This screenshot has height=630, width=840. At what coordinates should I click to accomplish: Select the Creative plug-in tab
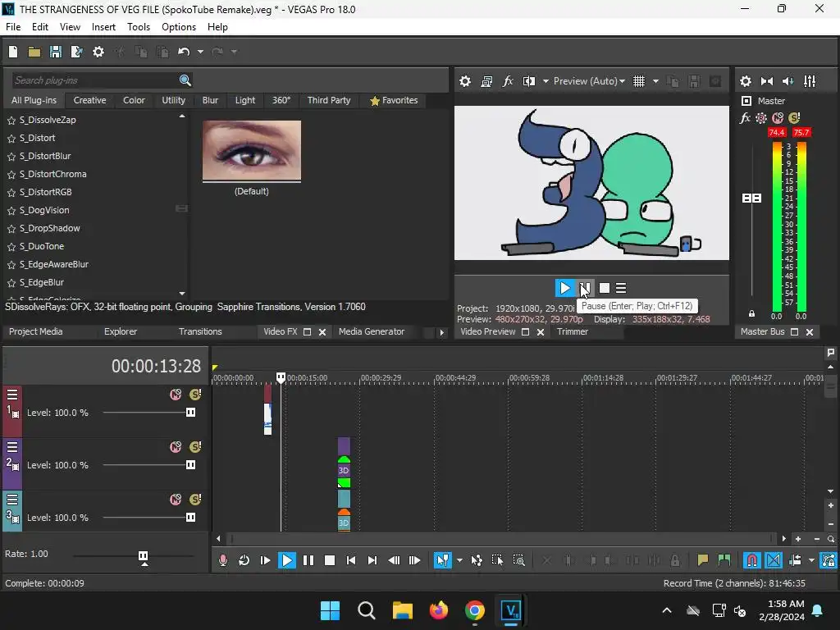[89, 100]
